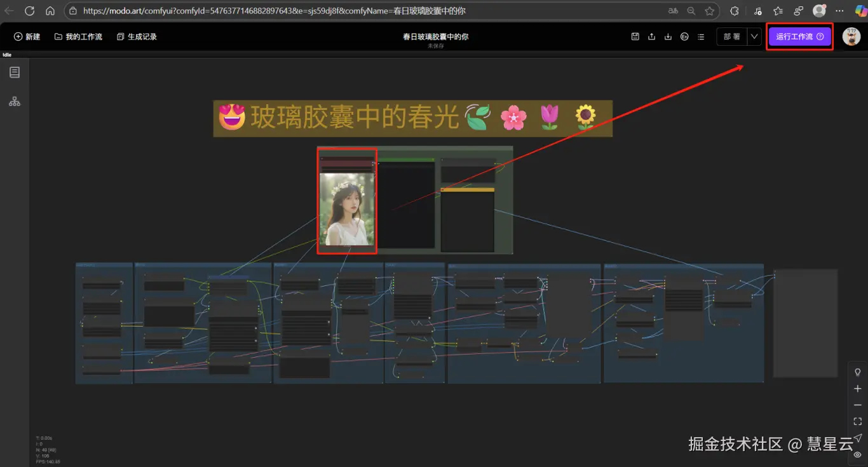Open the notes panel icon in left sidebar
Screen dimensions: 868x467
(x=15, y=72)
